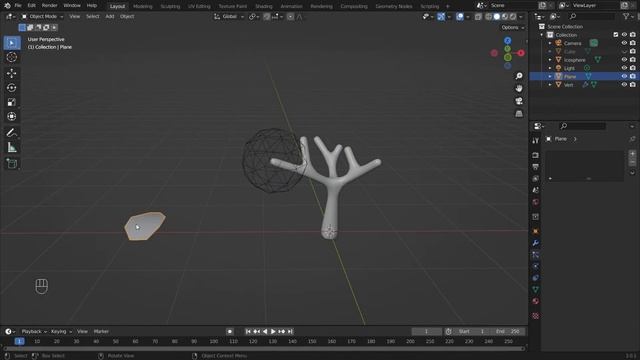Open the Tool properties tab
The width and height of the screenshot is (640, 360).
[x=536, y=140]
